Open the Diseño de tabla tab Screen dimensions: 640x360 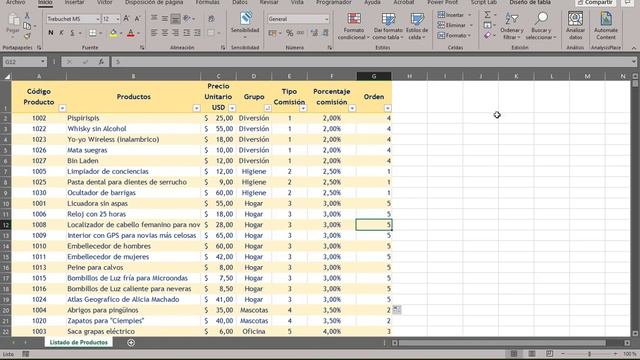point(530,2)
